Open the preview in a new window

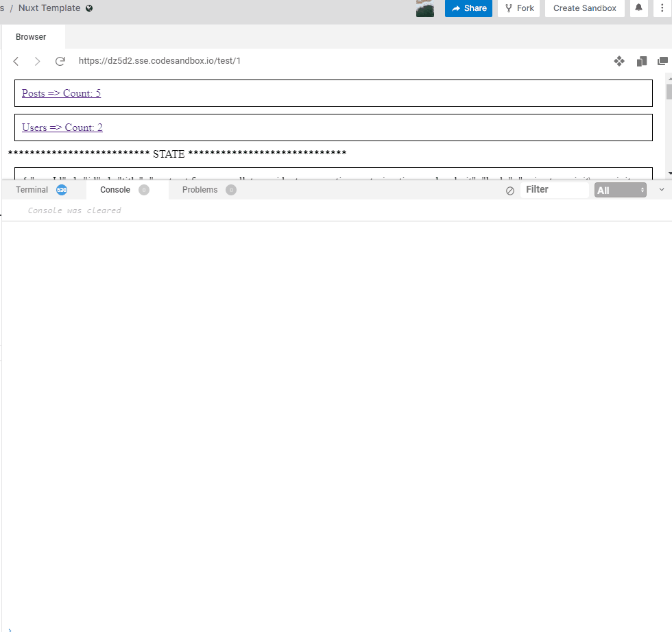coord(662,61)
